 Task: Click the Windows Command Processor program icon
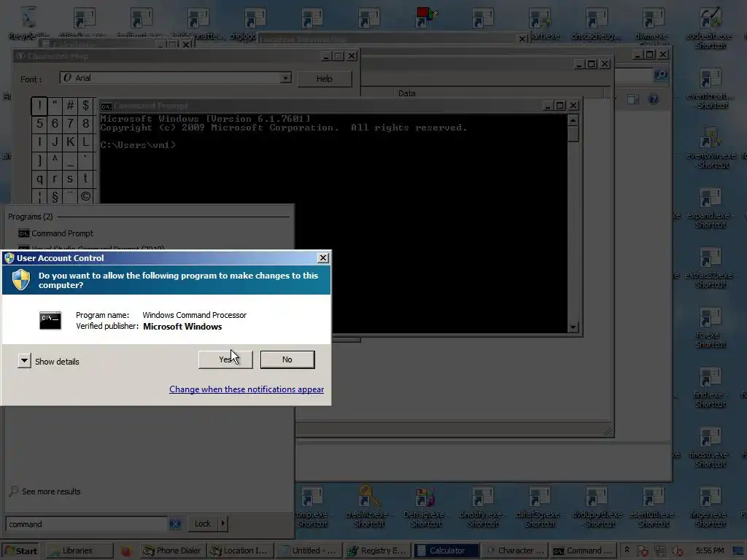50,320
